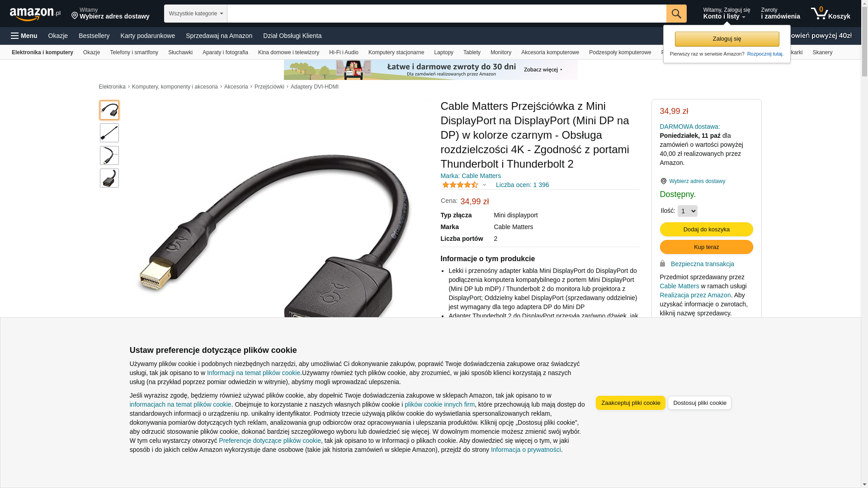Image resolution: width=868 pixels, height=488 pixels.
Task: Open the quantity Ilość dropdown
Action: tap(687, 211)
